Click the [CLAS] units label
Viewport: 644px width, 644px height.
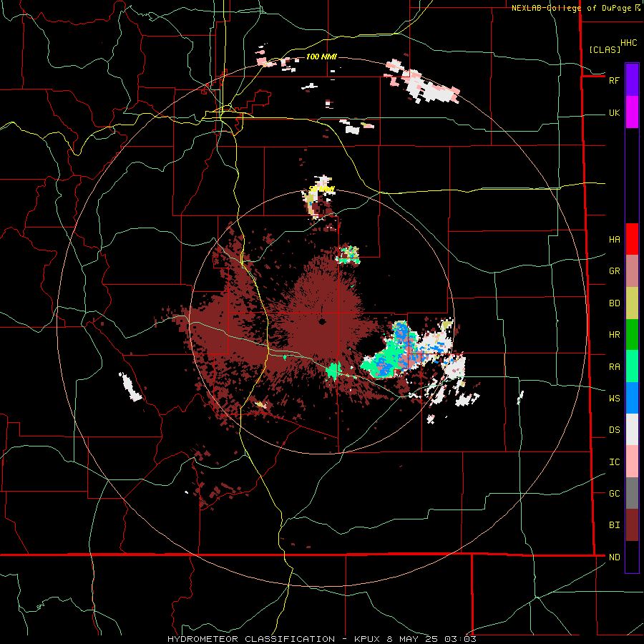pyautogui.click(x=605, y=49)
